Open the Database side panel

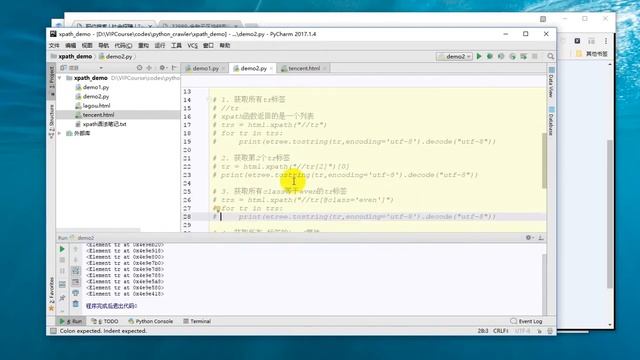click(x=551, y=121)
